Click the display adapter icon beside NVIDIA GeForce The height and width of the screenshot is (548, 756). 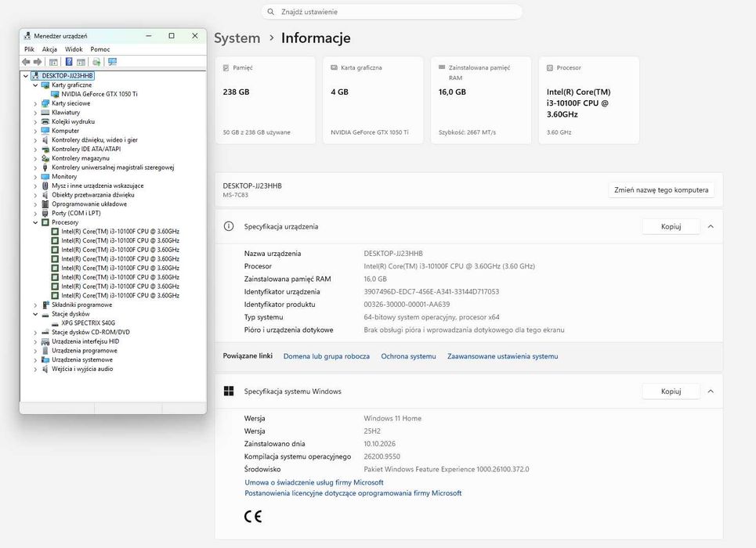pyautogui.click(x=55, y=94)
